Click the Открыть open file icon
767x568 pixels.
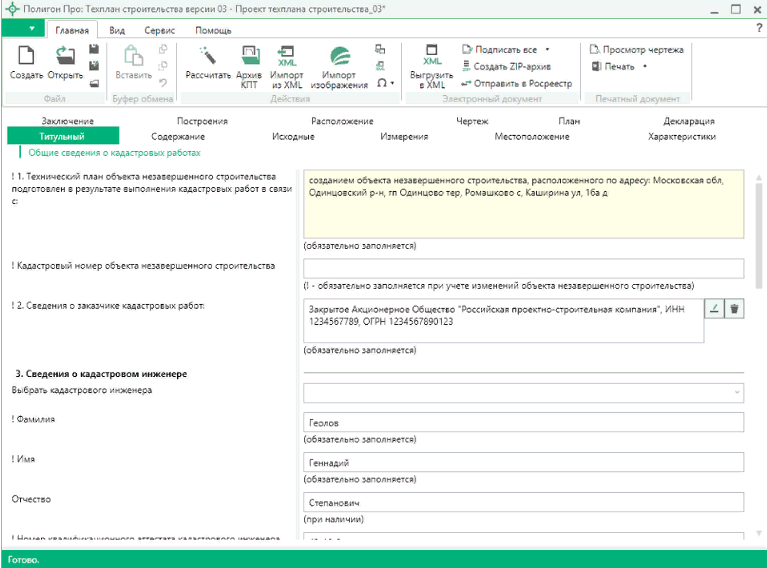(65, 57)
